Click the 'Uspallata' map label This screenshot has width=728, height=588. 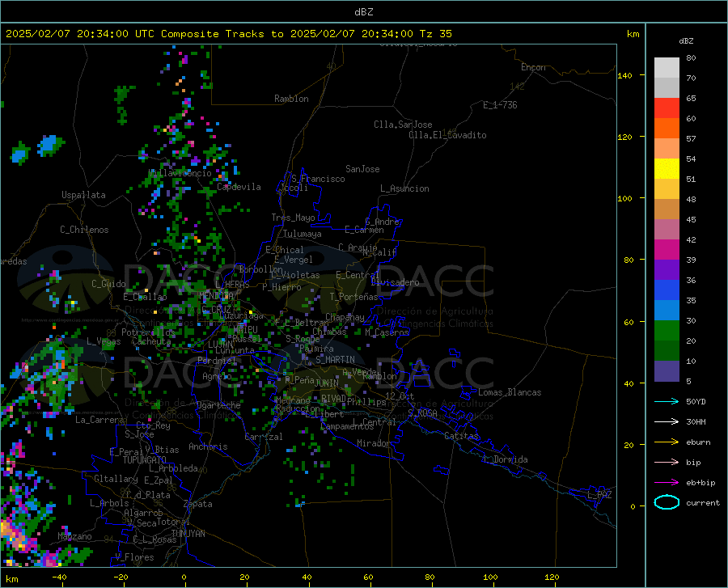[83, 195]
